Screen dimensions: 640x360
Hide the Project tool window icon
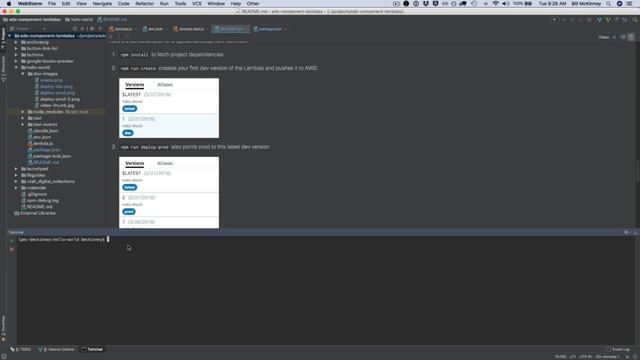point(100,29)
